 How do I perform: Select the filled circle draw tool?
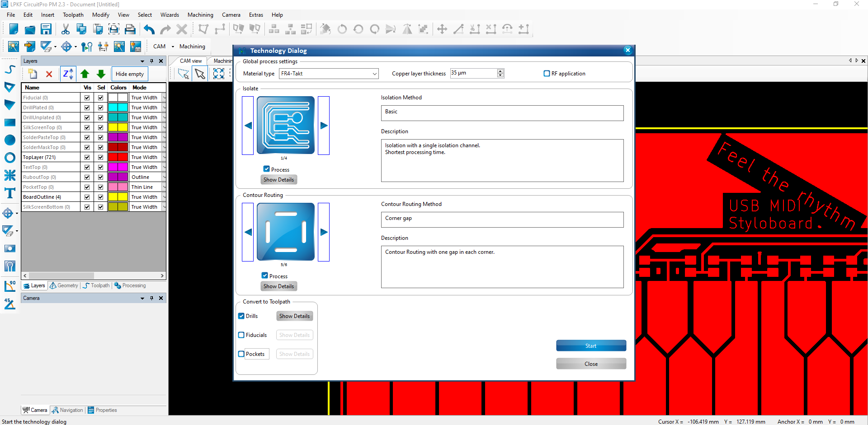click(x=10, y=140)
